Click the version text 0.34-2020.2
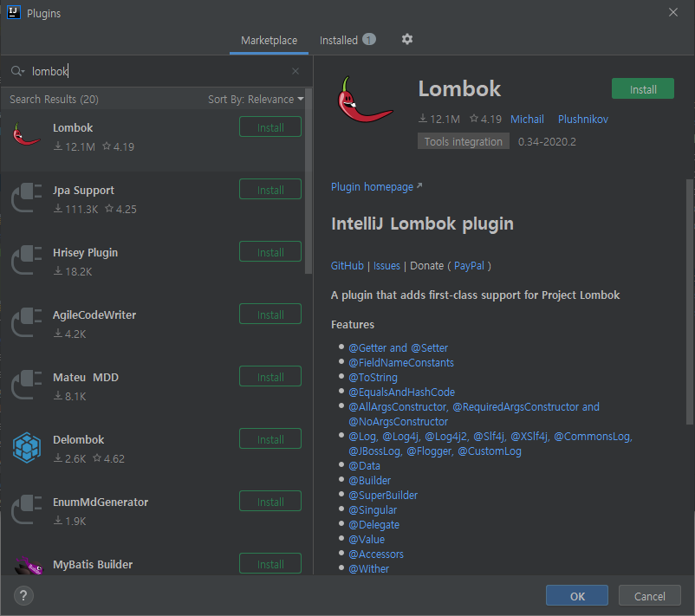The width and height of the screenshot is (695, 616). [x=547, y=142]
